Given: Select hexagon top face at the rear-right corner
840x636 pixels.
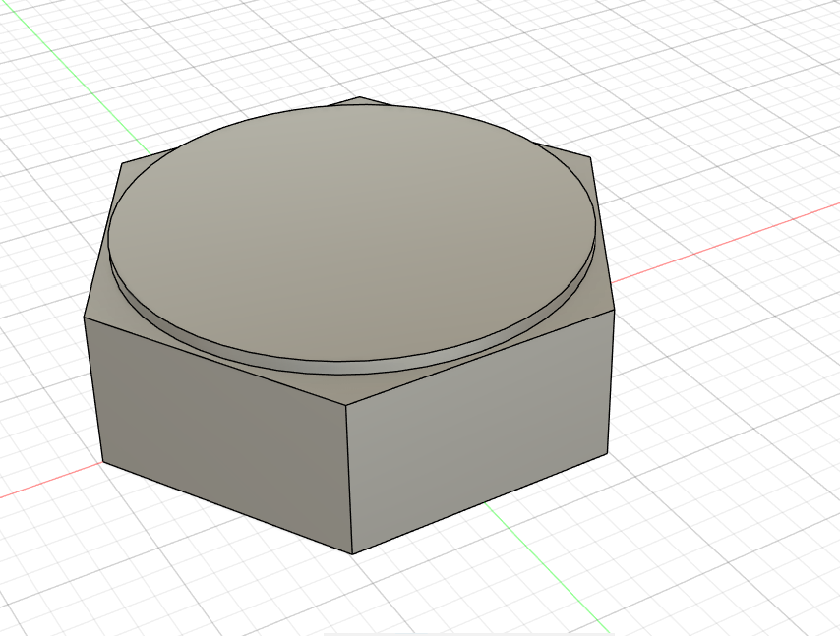Looking at the screenshot, I should pos(580,165).
